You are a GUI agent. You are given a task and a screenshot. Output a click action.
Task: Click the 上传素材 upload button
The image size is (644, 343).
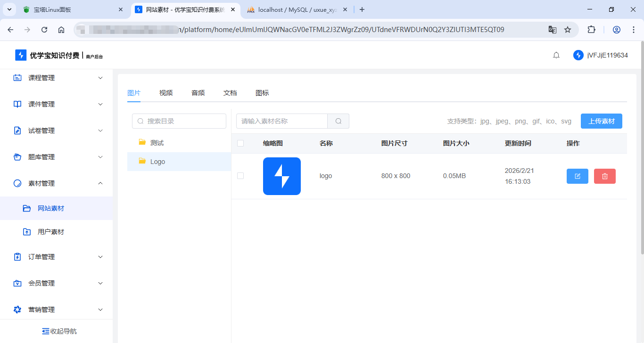pos(601,121)
